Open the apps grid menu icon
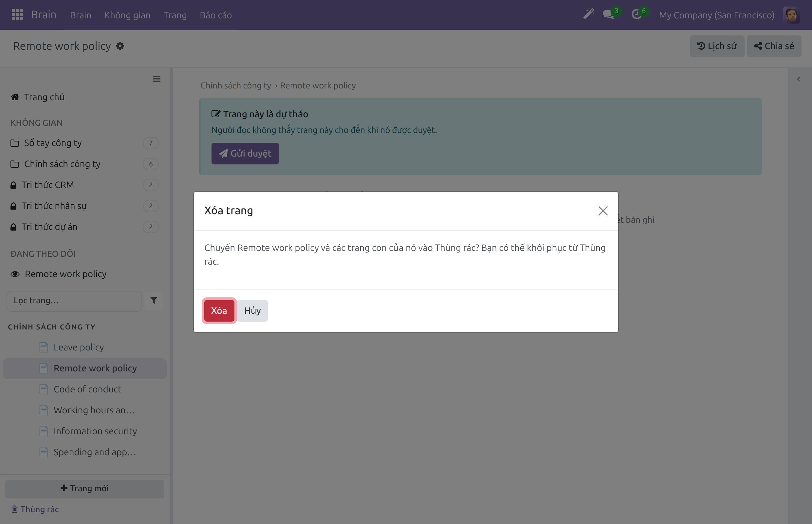 pos(17,15)
